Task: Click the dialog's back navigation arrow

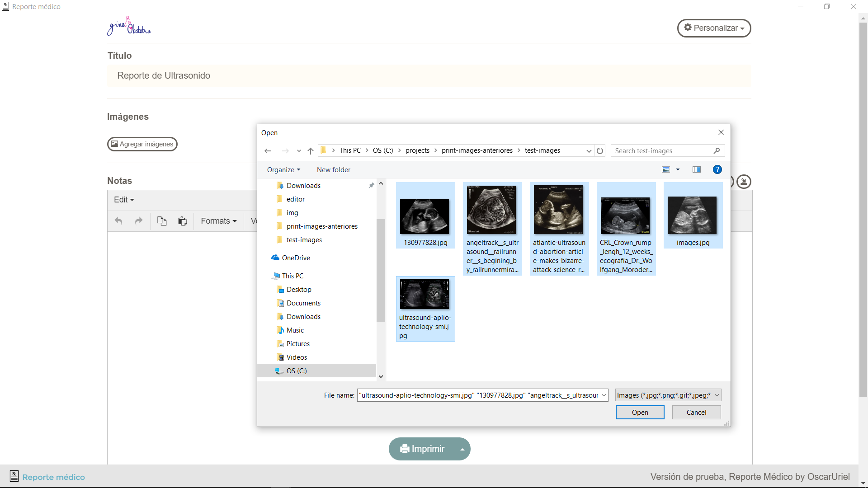Action: 268,151
